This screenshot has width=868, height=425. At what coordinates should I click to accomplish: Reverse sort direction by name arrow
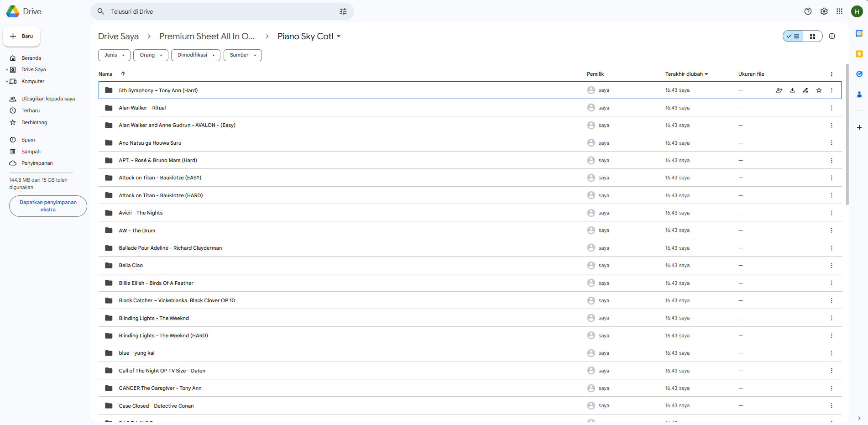pos(123,73)
